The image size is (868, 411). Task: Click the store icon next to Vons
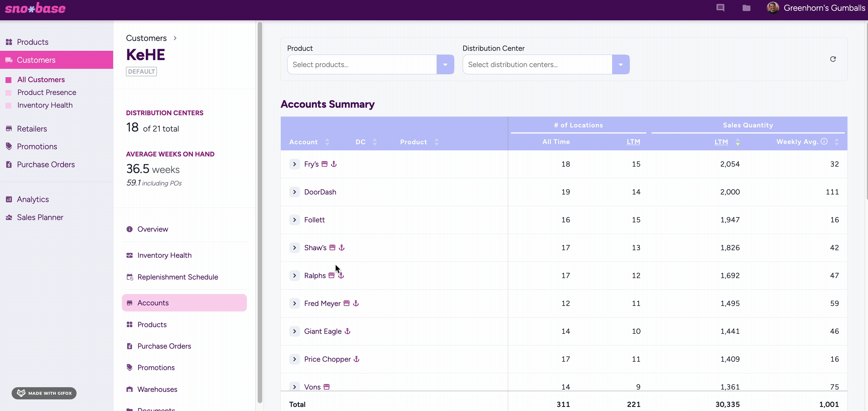pos(326,386)
